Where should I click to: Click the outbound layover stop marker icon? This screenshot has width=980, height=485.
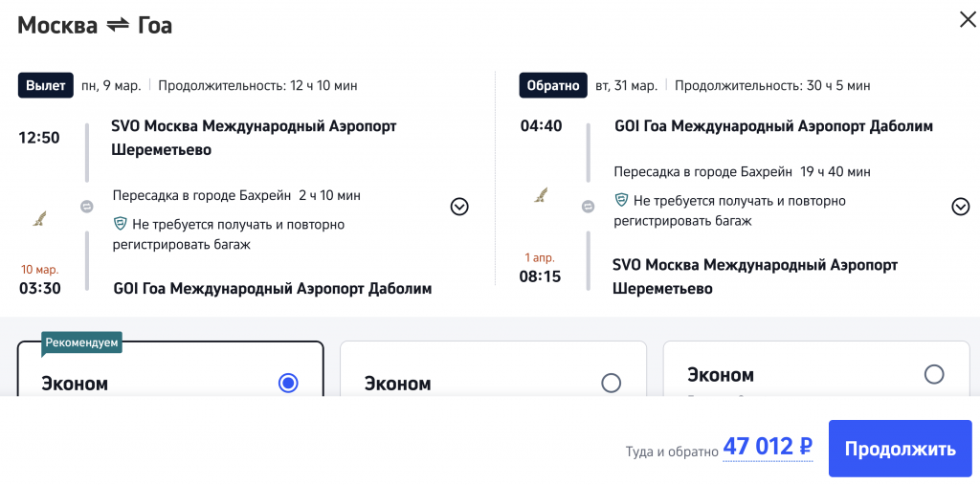[86, 206]
